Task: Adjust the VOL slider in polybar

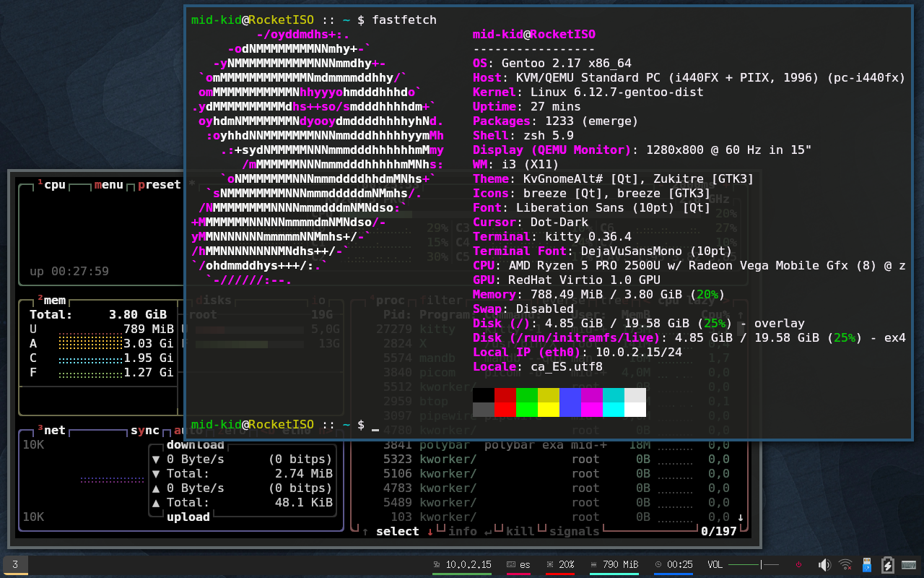Action: (x=754, y=564)
